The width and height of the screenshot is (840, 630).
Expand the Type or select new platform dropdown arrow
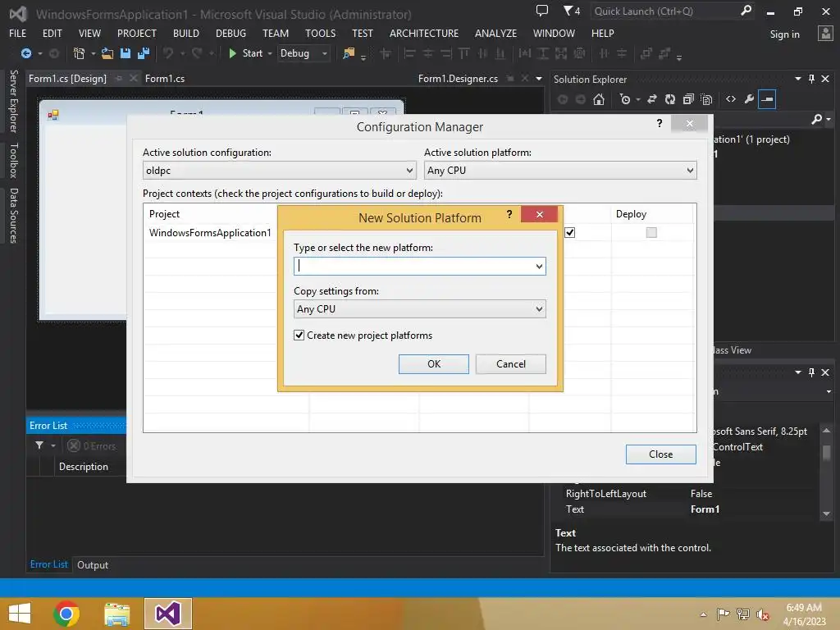[539, 267]
